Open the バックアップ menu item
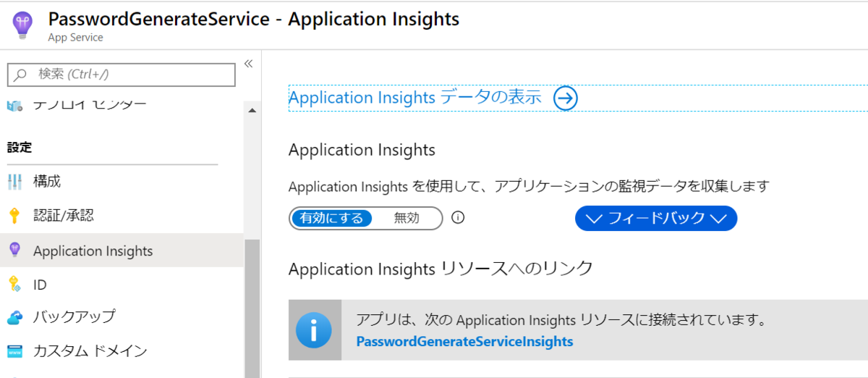The height and width of the screenshot is (378, 868). tap(74, 318)
